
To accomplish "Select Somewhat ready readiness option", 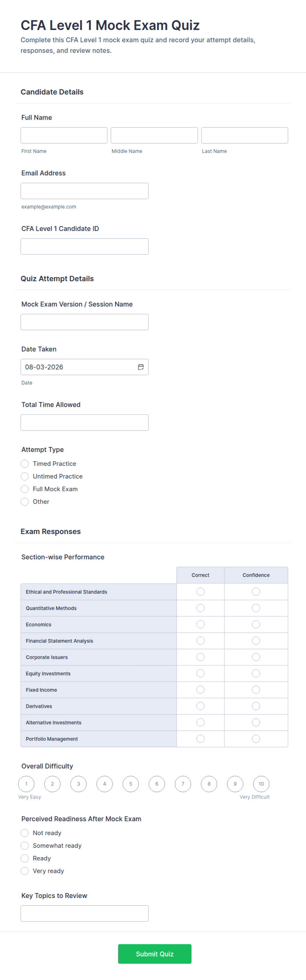I will coord(25,845).
